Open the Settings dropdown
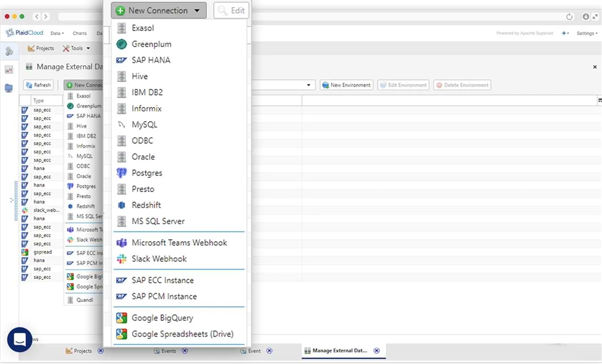Image resolution: width=602 pixels, height=364 pixels. (x=587, y=33)
